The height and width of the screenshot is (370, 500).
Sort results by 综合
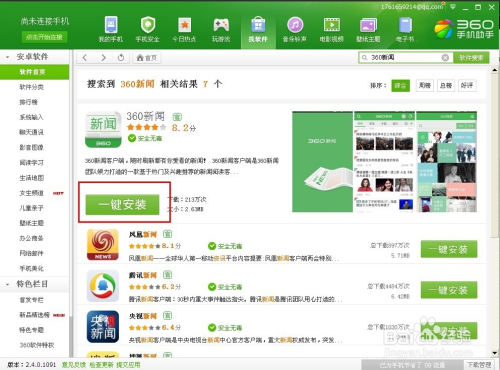[x=400, y=86]
